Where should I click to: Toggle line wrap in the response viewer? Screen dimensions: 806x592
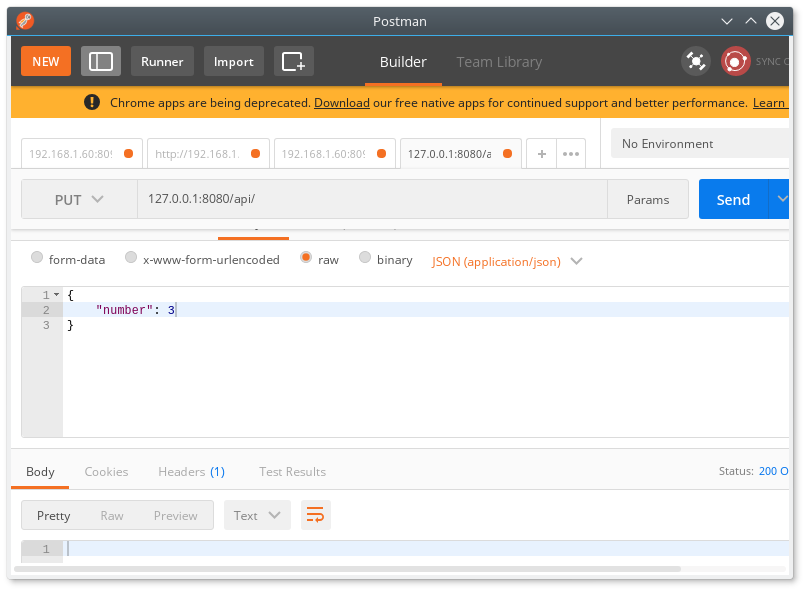(x=316, y=515)
